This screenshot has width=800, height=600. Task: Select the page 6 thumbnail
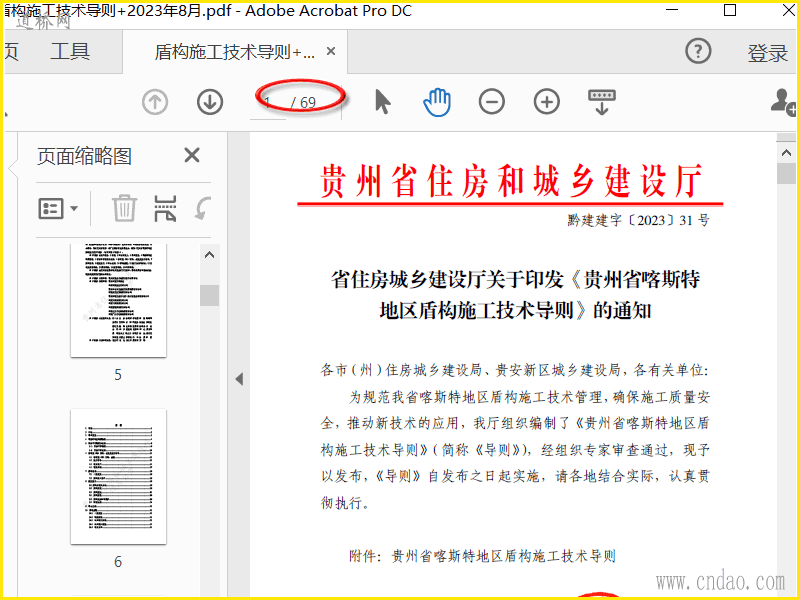point(118,476)
